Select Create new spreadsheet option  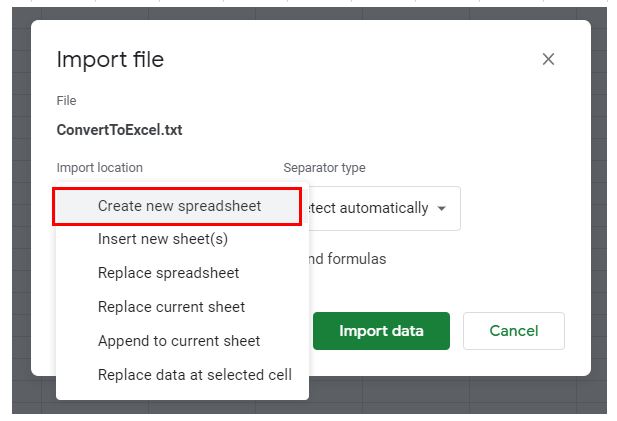tap(179, 206)
